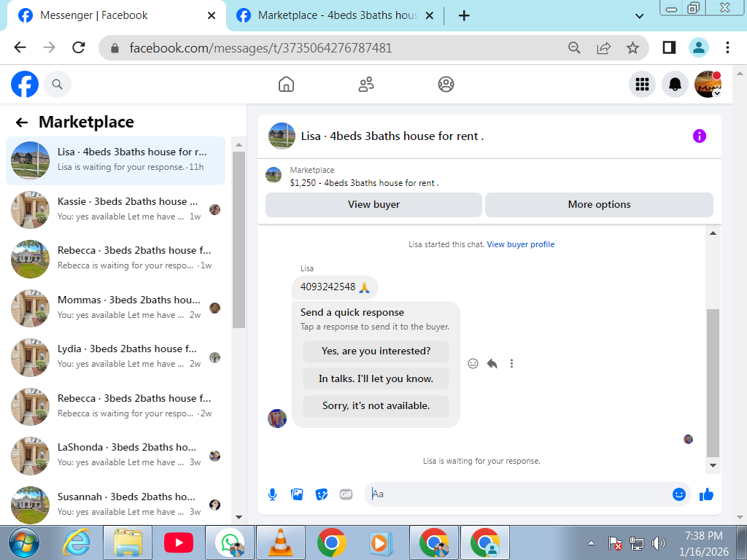Viewport: 747px width, 560px height.
Task: Click chat scrollbar up arrow
Action: [713, 233]
